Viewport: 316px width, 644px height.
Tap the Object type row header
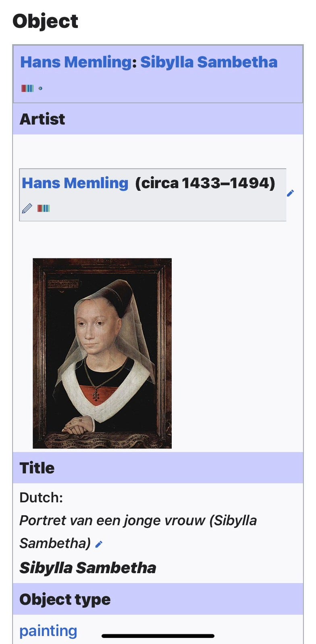tap(158, 599)
